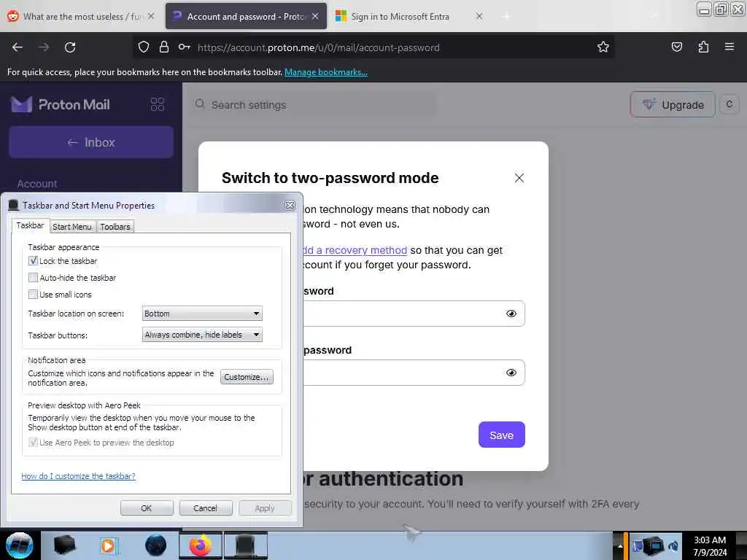Click the key icon in address bar
The image size is (747, 560).
point(185,47)
